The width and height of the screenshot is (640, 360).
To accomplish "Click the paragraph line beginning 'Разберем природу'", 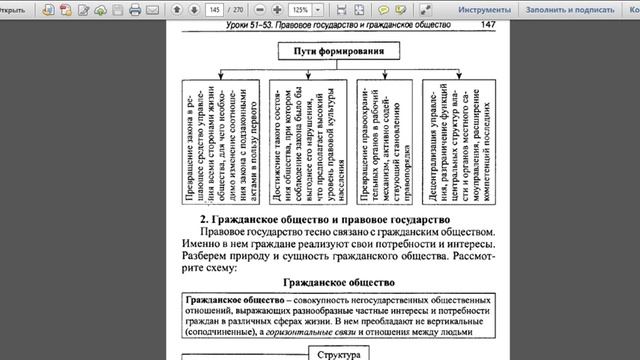I will 338,256.
